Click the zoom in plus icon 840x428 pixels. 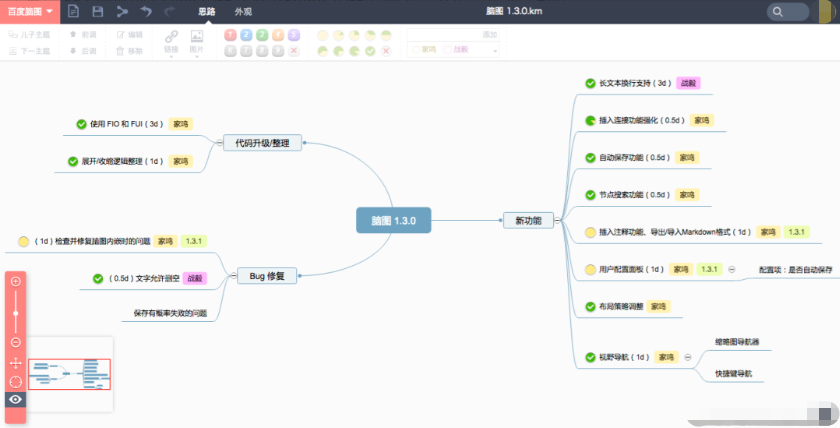[x=16, y=281]
